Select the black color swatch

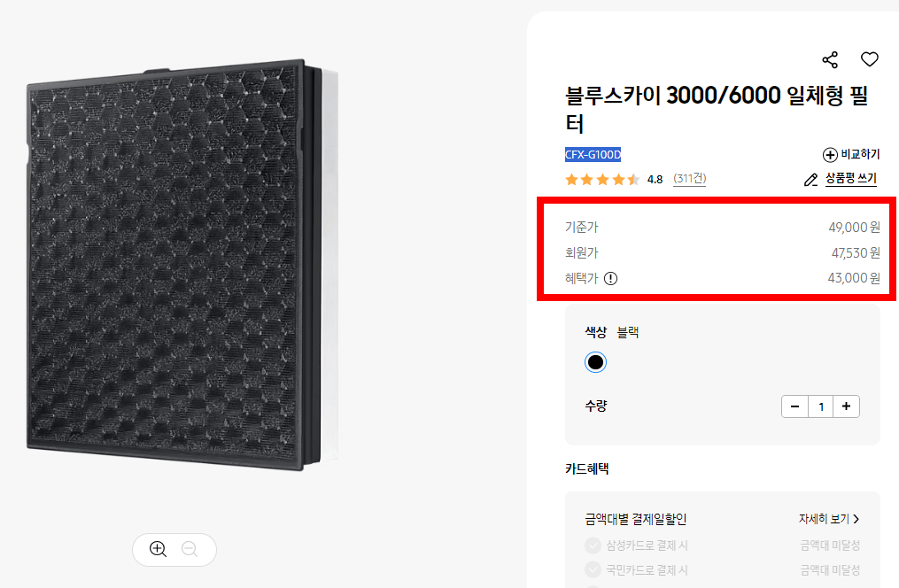coord(595,362)
